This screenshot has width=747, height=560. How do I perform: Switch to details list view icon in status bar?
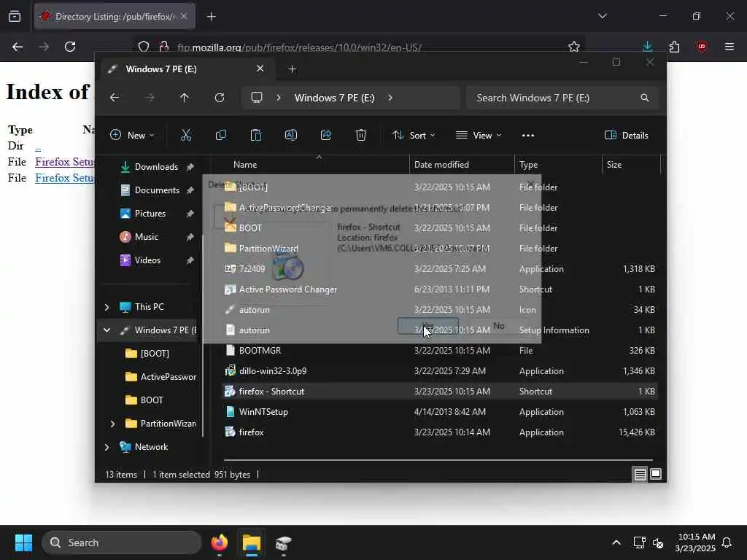click(x=640, y=474)
